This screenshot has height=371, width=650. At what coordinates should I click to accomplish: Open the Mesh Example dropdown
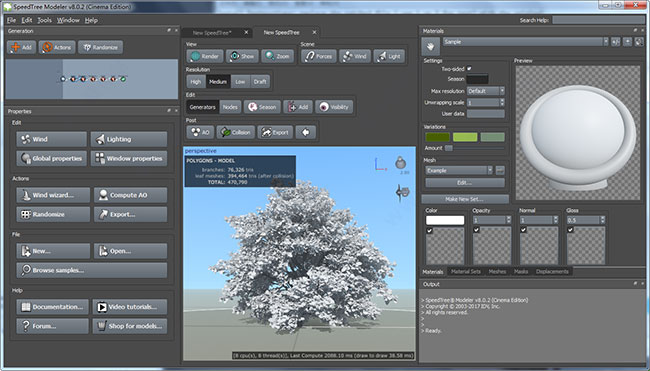459,170
